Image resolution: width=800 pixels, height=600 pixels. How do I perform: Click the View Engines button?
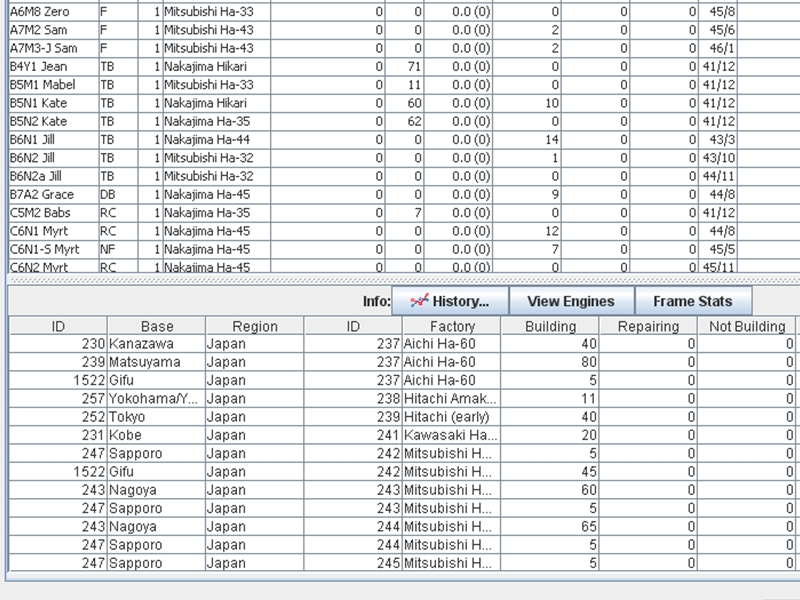click(x=571, y=301)
